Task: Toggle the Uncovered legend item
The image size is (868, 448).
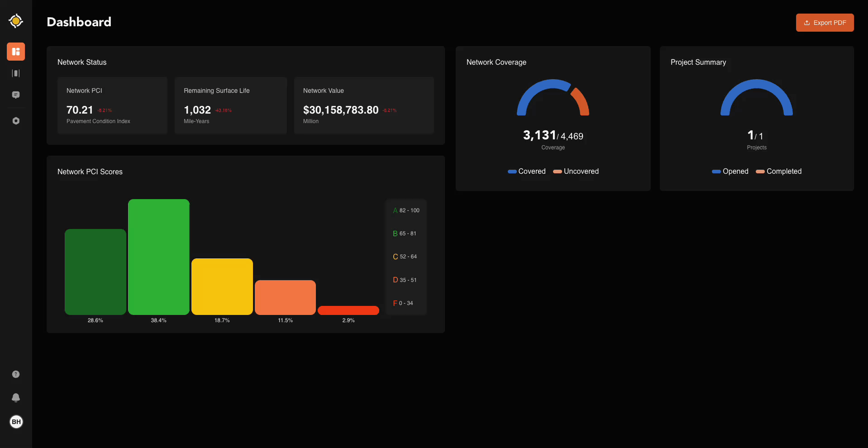Action: point(576,172)
